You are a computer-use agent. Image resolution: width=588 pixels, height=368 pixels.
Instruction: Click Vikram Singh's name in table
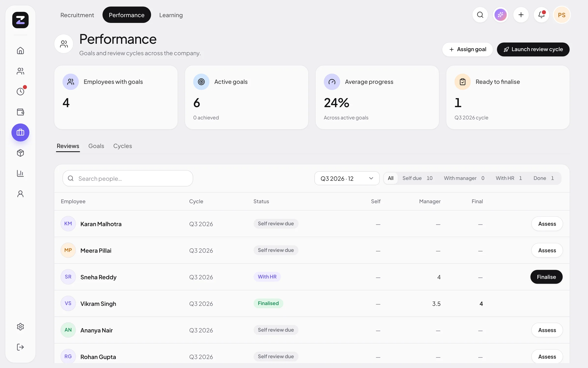click(98, 304)
